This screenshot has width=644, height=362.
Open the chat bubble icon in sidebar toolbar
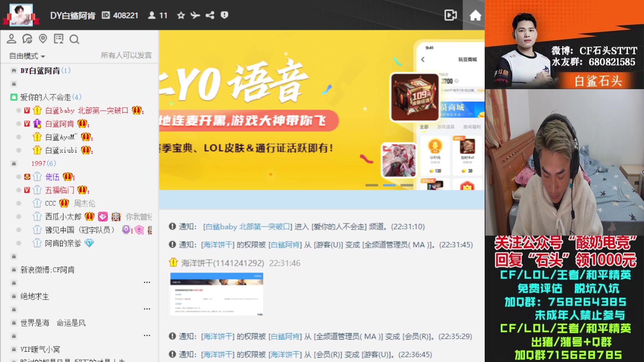[x=27, y=39]
